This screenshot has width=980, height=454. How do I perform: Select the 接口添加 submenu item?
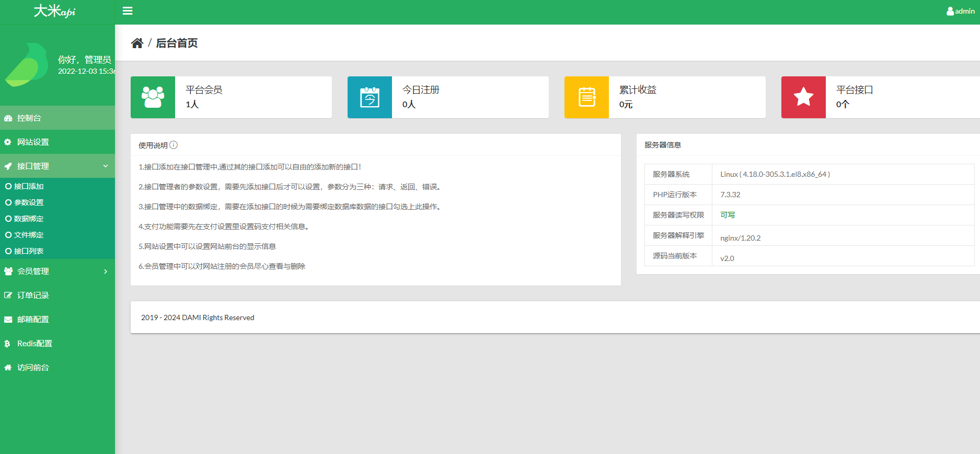pos(29,186)
